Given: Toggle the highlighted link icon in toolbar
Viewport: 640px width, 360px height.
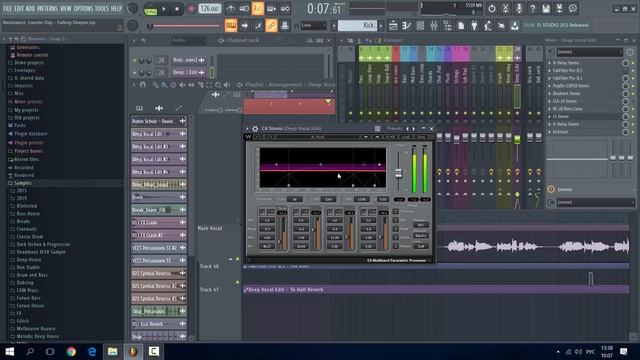Looking at the screenshot, I should 271,26.
